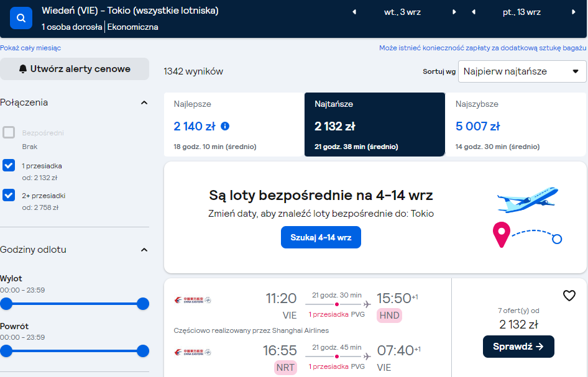
Task: Go to previous departure date arrow
Action: (354, 12)
